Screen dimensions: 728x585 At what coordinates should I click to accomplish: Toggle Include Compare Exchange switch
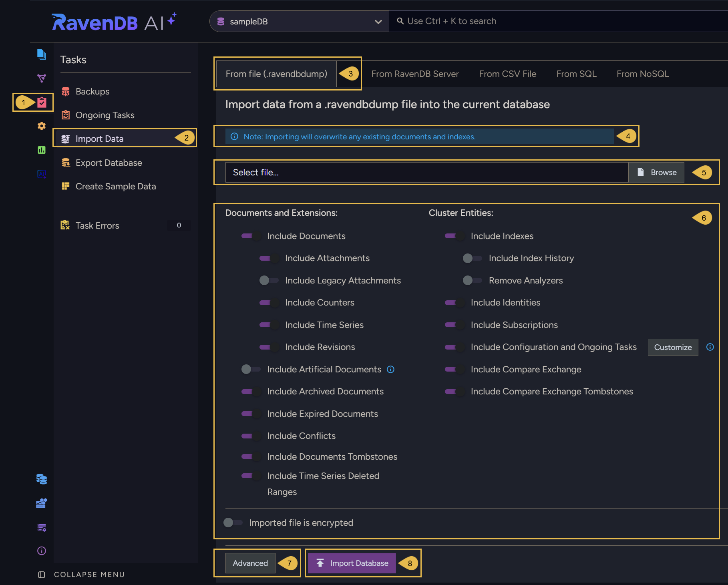point(455,369)
